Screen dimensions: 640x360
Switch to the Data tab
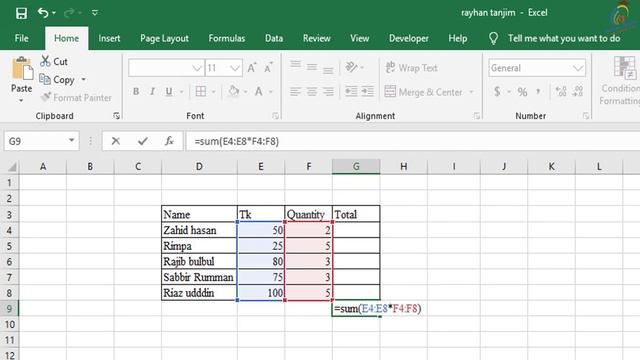tap(274, 38)
